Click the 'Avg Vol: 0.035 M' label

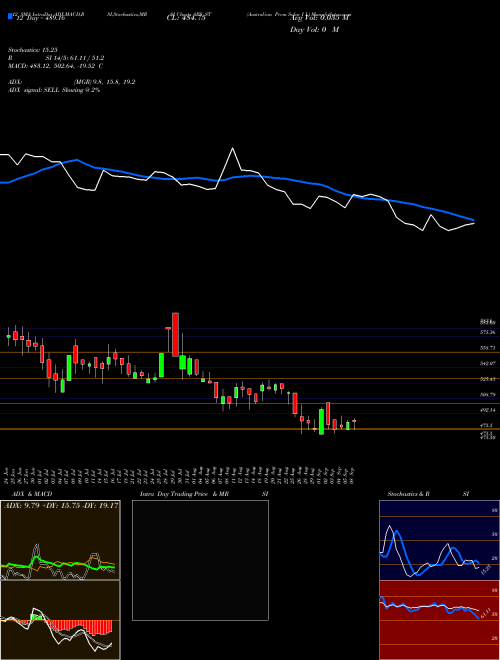coord(321,18)
